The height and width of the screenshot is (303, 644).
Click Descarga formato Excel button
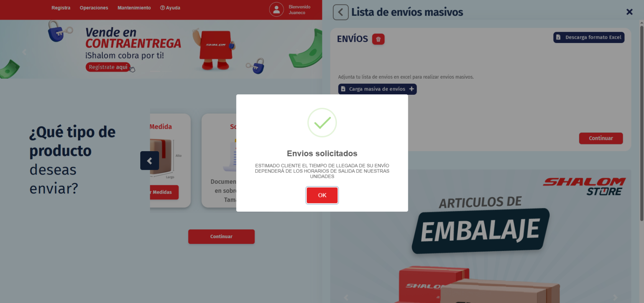coord(589,37)
